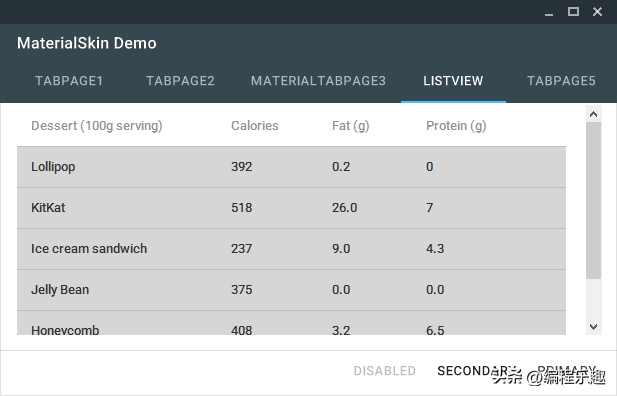Close the MaterialSkin Demo window

click(597, 12)
